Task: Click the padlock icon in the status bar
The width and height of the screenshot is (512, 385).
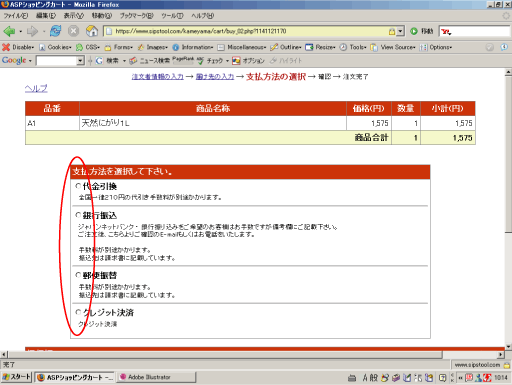Action: click(x=507, y=365)
